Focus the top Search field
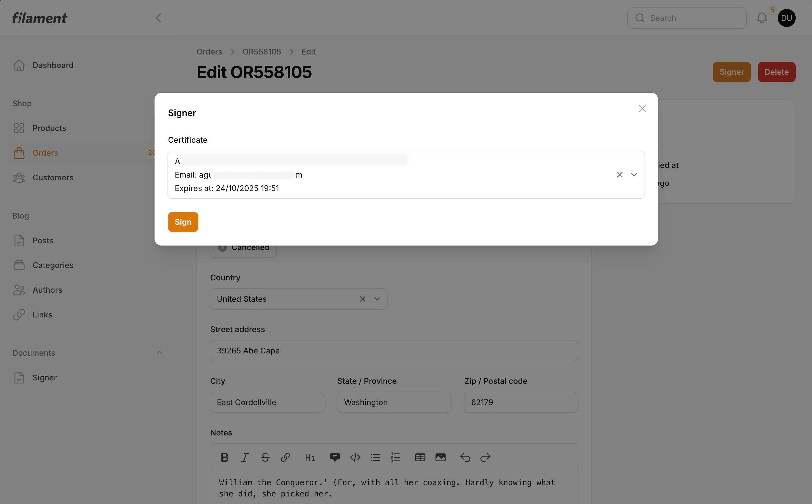The width and height of the screenshot is (812, 504). 687,18
